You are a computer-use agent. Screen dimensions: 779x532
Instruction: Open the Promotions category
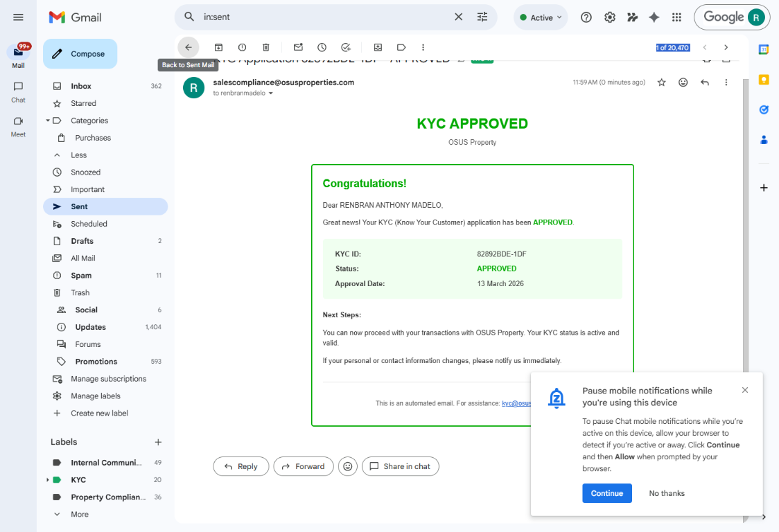[105, 362]
